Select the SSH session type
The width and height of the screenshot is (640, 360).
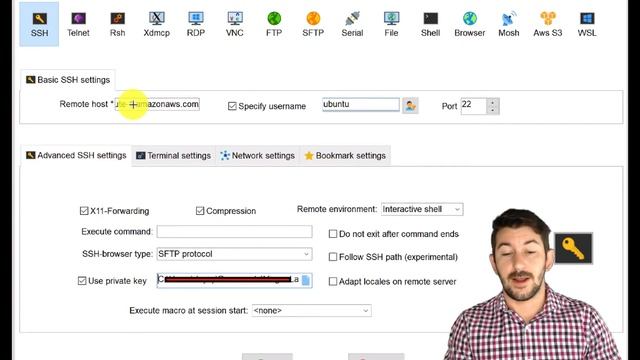pyautogui.click(x=39, y=24)
